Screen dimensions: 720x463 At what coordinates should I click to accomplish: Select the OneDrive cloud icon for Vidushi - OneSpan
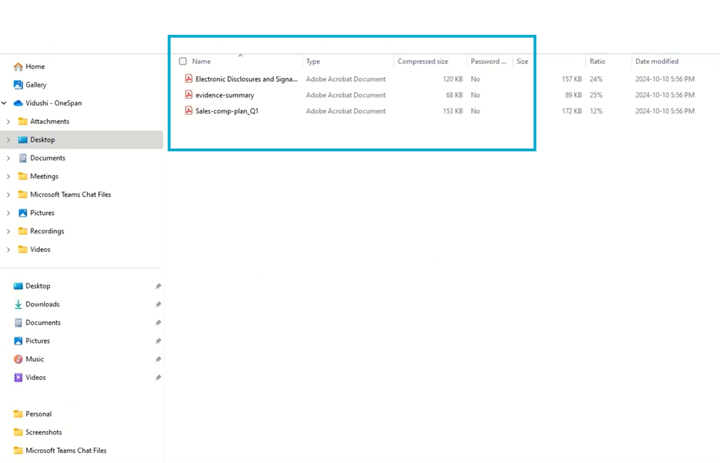[x=18, y=103]
